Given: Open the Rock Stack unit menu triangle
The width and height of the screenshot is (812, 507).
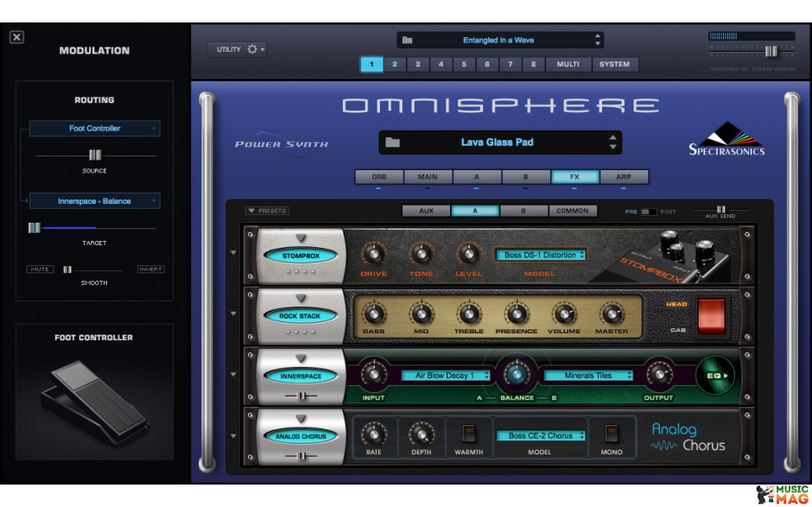Looking at the screenshot, I should [301, 298].
